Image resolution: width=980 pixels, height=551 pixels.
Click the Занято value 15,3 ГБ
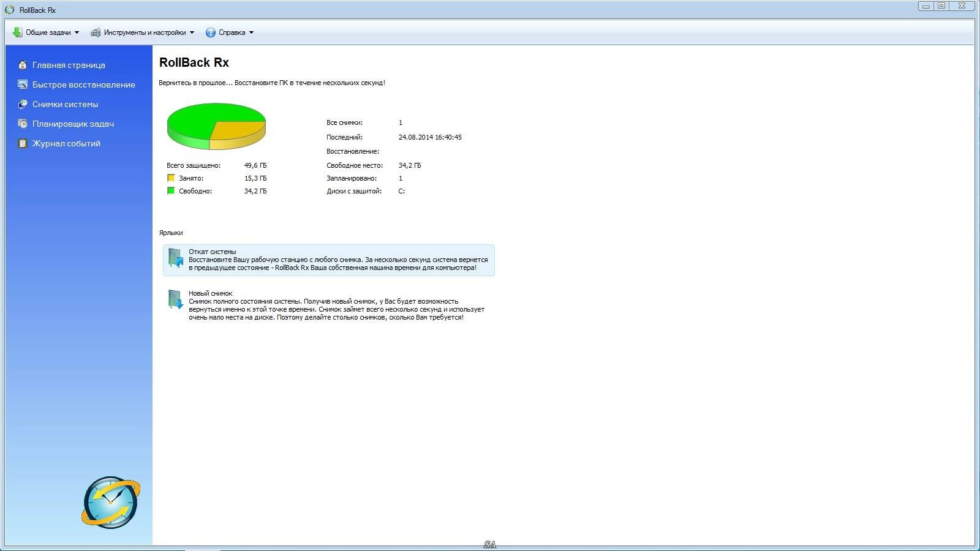tap(255, 178)
